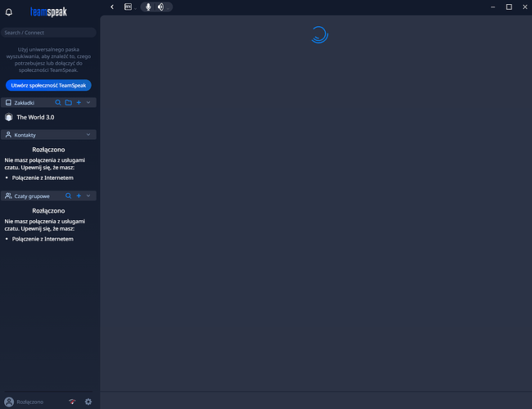
Task: Click Rozłączono heading under Kontakty
Action: click(x=48, y=150)
